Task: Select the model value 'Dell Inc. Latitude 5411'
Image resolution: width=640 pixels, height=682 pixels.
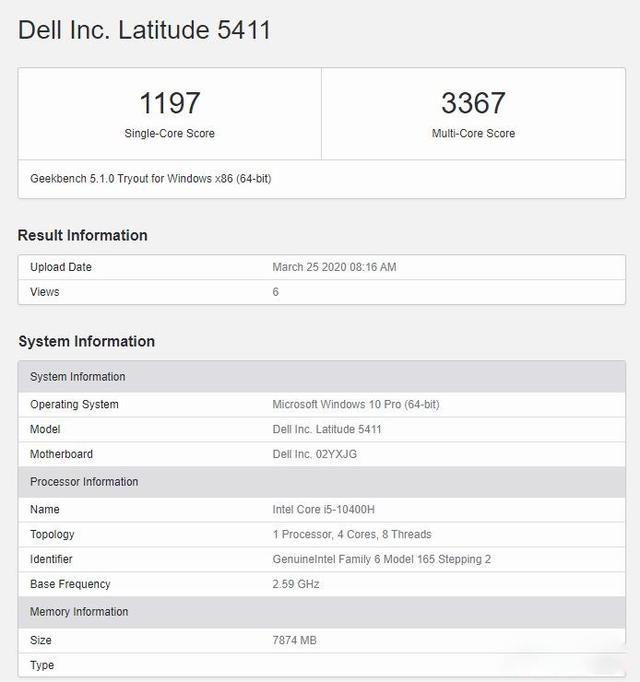Action: [x=327, y=429]
